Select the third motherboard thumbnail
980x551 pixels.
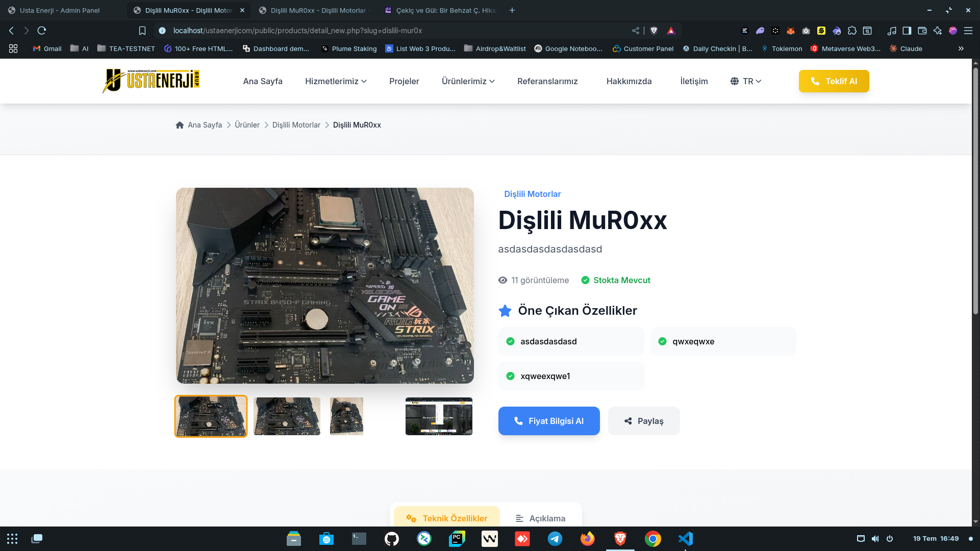[x=346, y=416]
